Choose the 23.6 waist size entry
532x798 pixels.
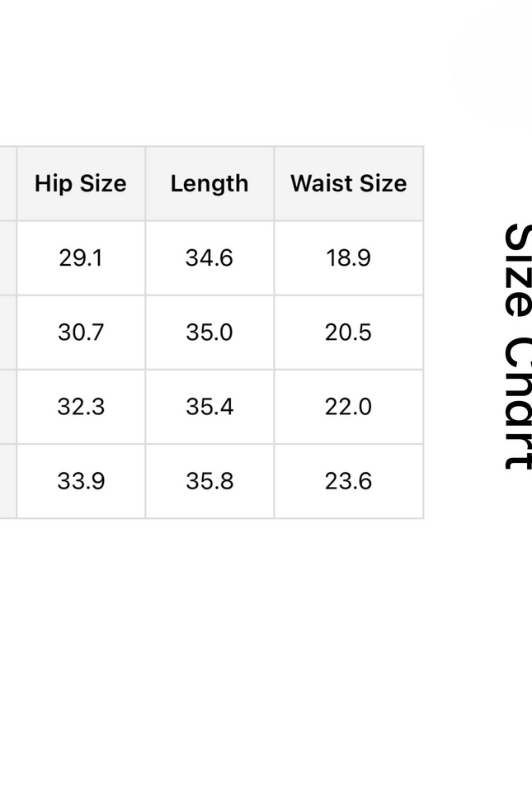coord(348,480)
